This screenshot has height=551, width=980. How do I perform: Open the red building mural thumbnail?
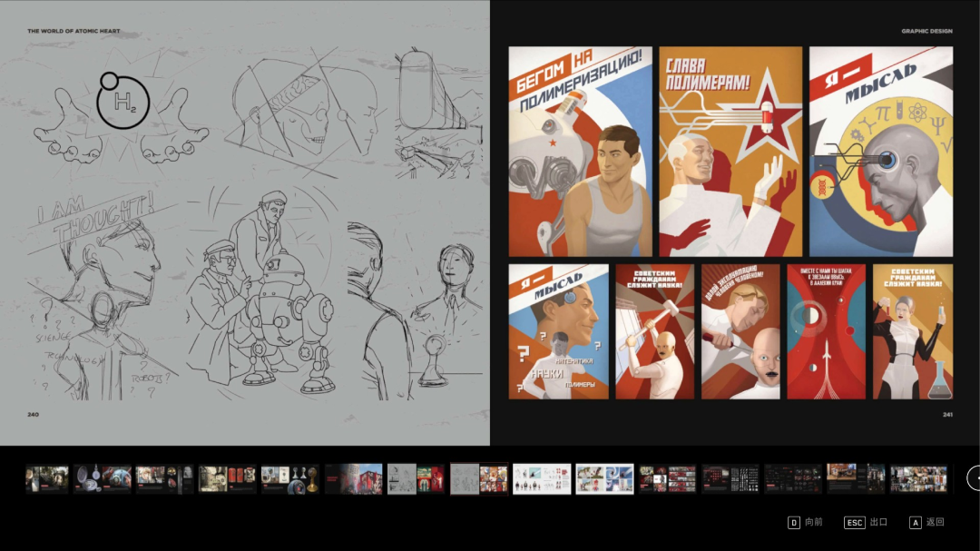click(x=353, y=479)
